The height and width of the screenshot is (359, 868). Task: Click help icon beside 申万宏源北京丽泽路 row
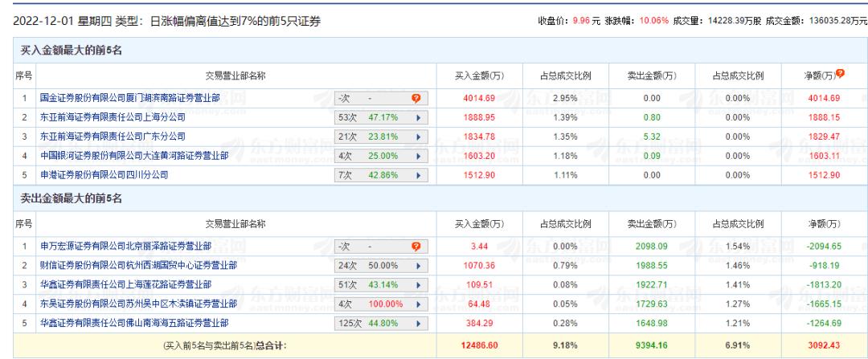pyautogui.click(x=416, y=246)
